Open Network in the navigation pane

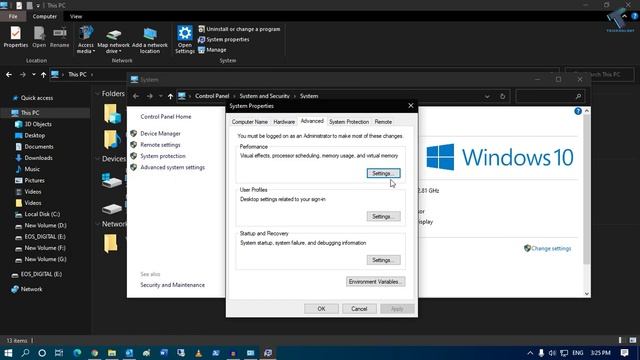[31, 289]
